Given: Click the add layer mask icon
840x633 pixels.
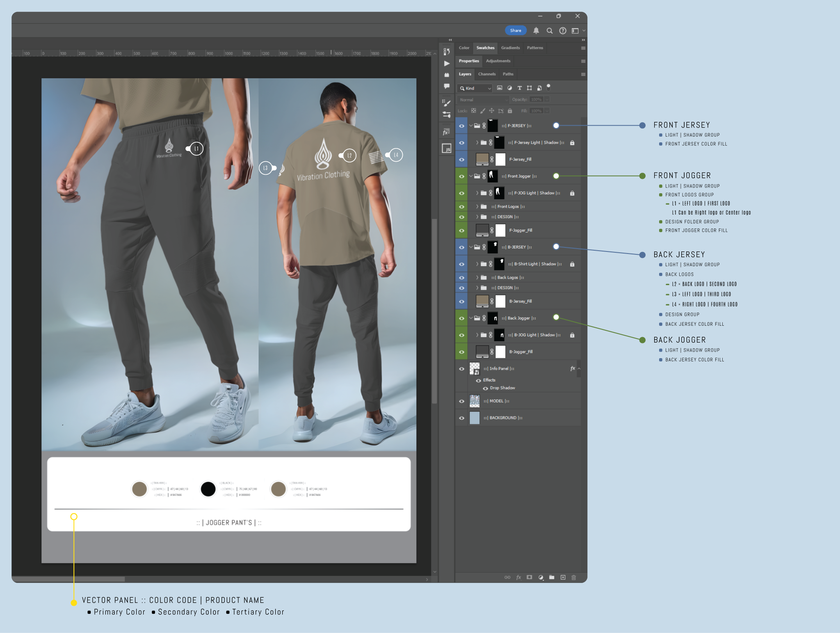Looking at the screenshot, I should coord(530,577).
